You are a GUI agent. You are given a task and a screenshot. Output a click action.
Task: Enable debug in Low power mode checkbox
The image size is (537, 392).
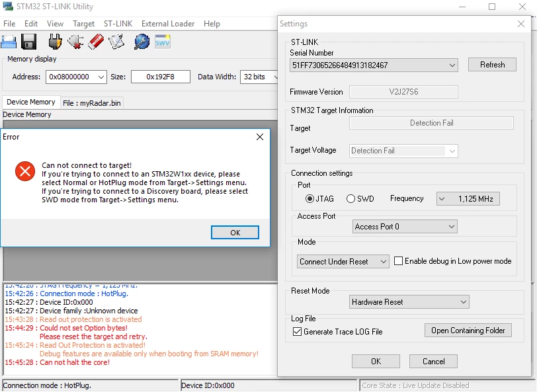[398, 261]
